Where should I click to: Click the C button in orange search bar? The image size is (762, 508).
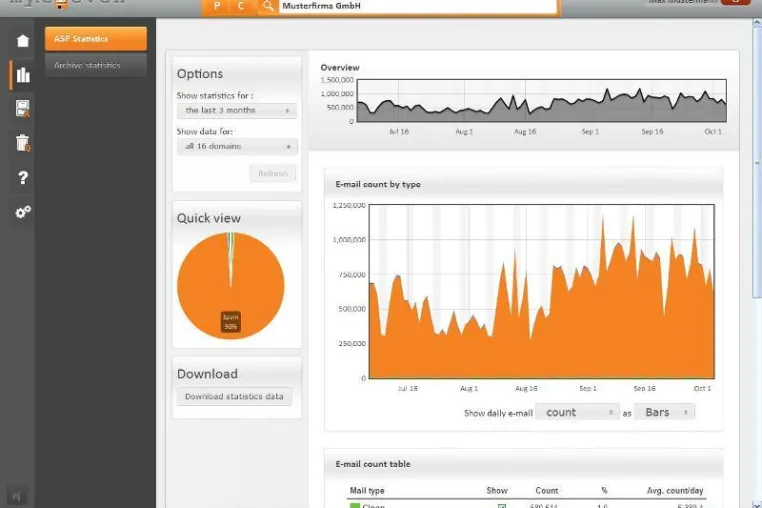(x=241, y=6)
